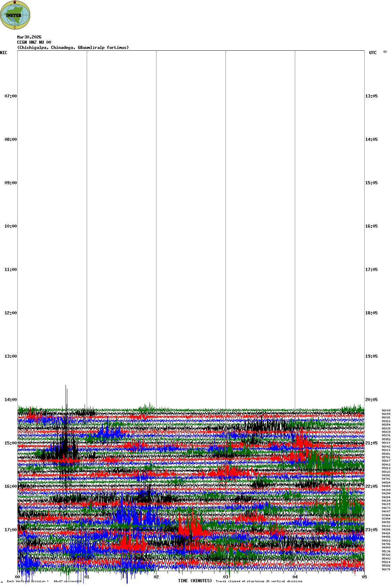Image resolution: width=392 pixels, height=586 pixels.
Task: Select the 23:05 UTC time marker
Action: tap(371, 530)
